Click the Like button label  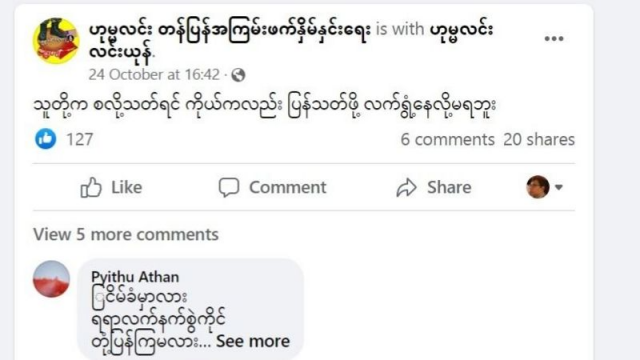pos(127,187)
